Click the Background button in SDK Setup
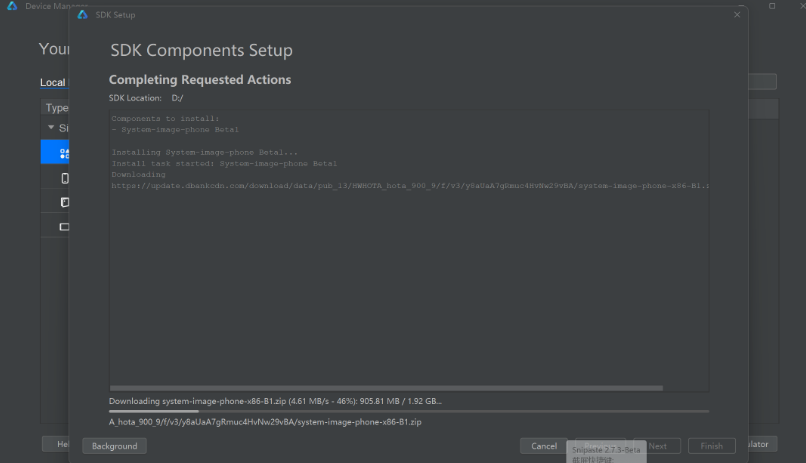The height and width of the screenshot is (463, 806). [114, 446]
